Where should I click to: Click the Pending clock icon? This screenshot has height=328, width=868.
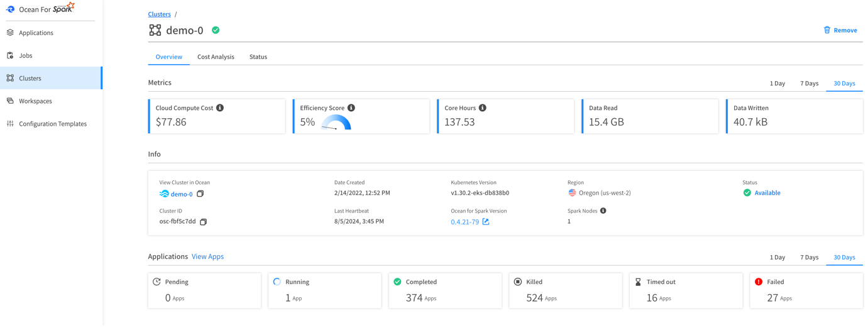157,282
